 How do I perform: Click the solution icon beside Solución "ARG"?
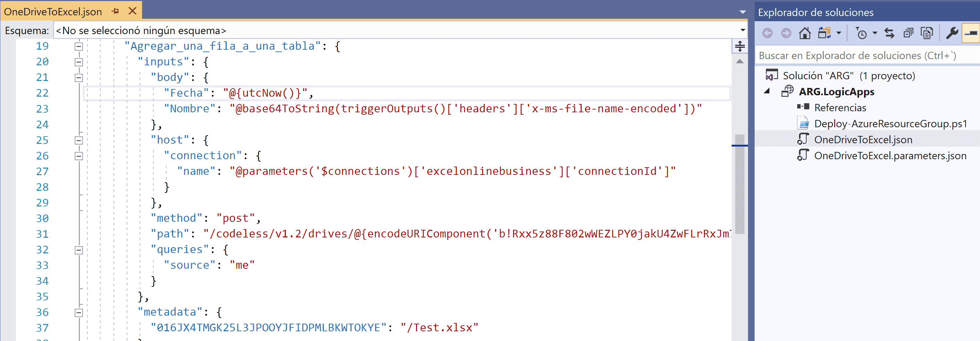click(x=772, y=75)
